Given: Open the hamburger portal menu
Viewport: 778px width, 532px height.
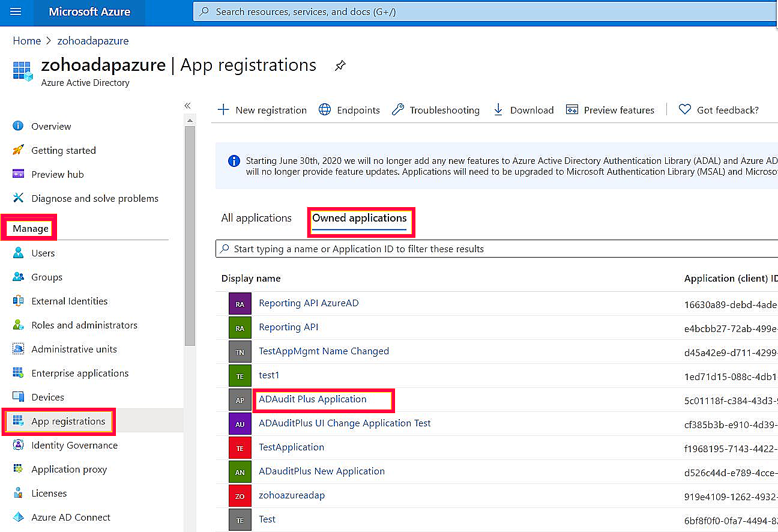Looking at the screenshot, I should point(16,12).
